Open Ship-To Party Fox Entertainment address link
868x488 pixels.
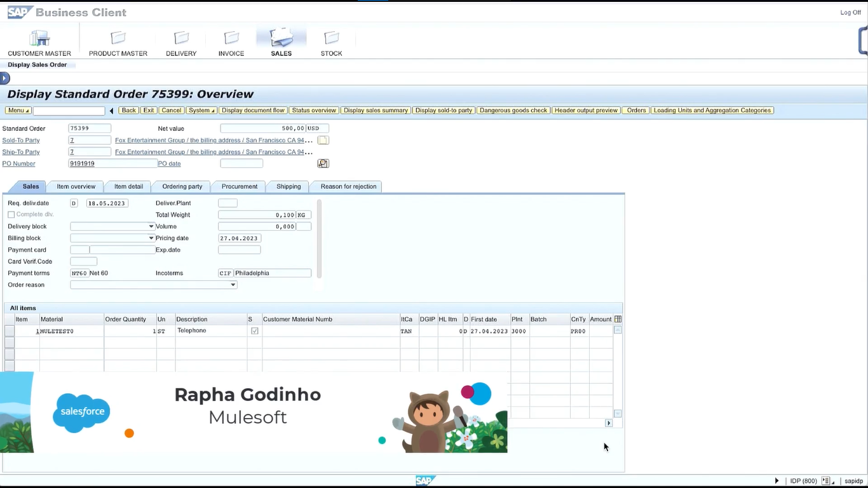pos(214,152)
